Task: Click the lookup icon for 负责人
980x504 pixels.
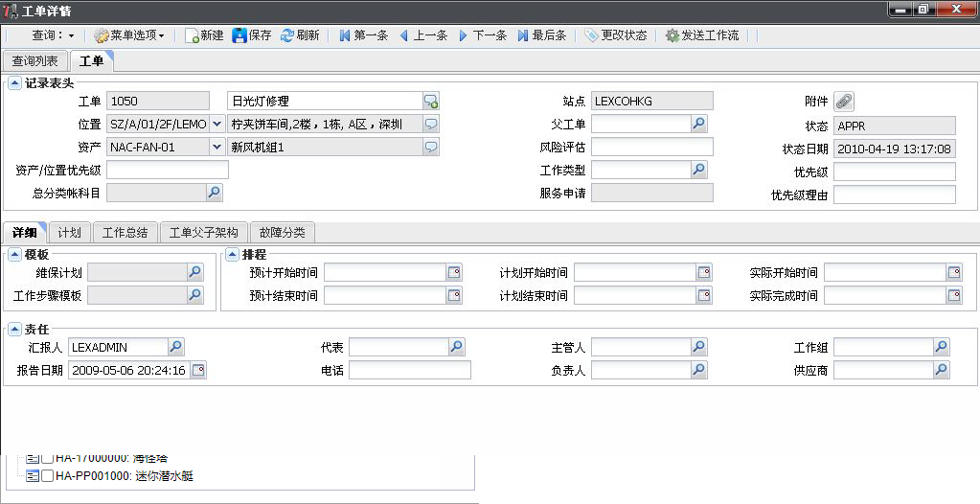Action: point(698,370)
